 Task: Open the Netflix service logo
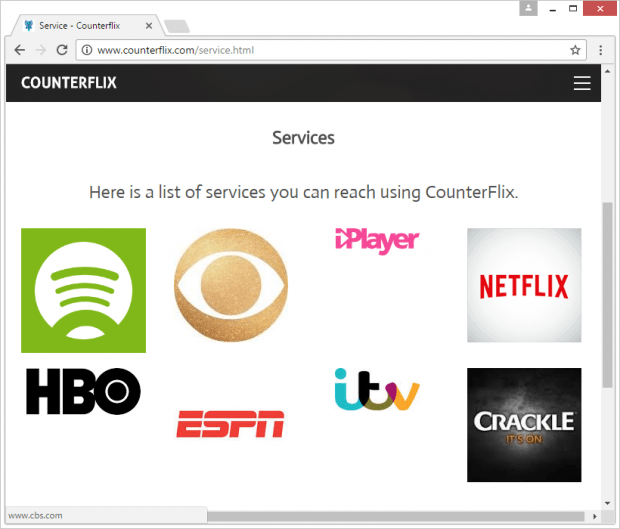(524, 285)
